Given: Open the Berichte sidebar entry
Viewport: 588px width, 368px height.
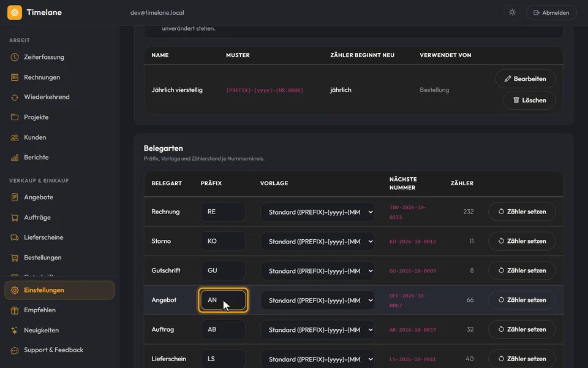Looking at the screenshot, I should [x=59, y=158].
